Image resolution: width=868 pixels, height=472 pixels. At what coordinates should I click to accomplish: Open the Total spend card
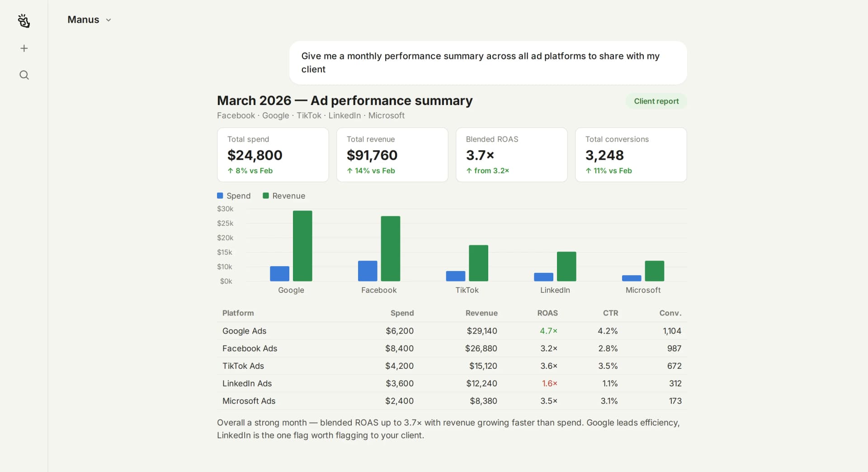[x=273, y=155]
